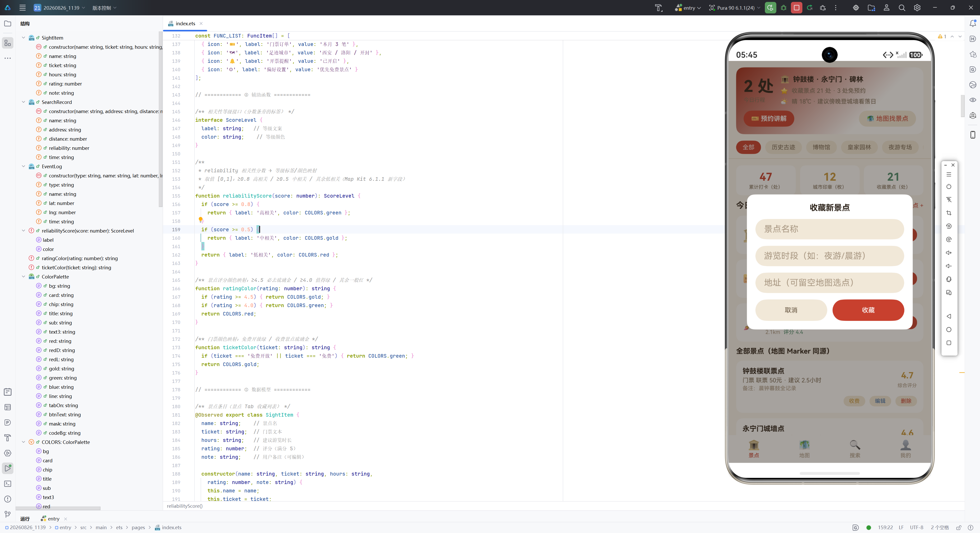Click the Debug bug icon
The width and height of the screenshot is (980, 533).
(783, 8)
